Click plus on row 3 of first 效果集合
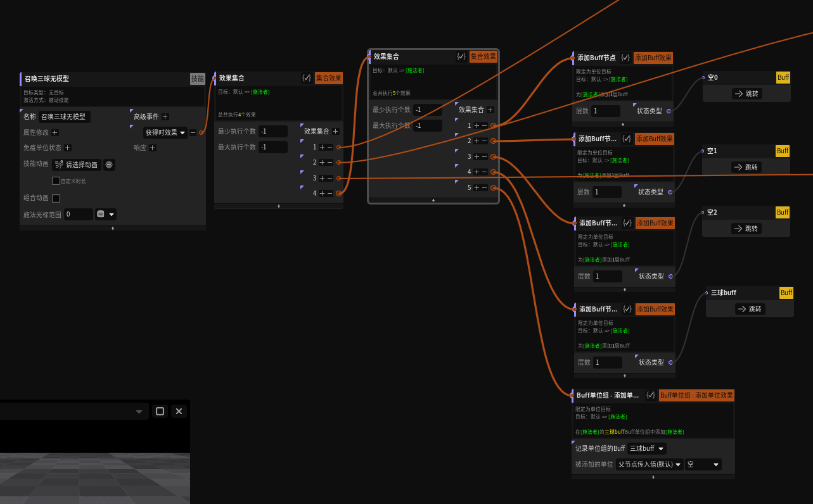Image resolution: width=813 pixels, height=504 pixels. point(322,178)
